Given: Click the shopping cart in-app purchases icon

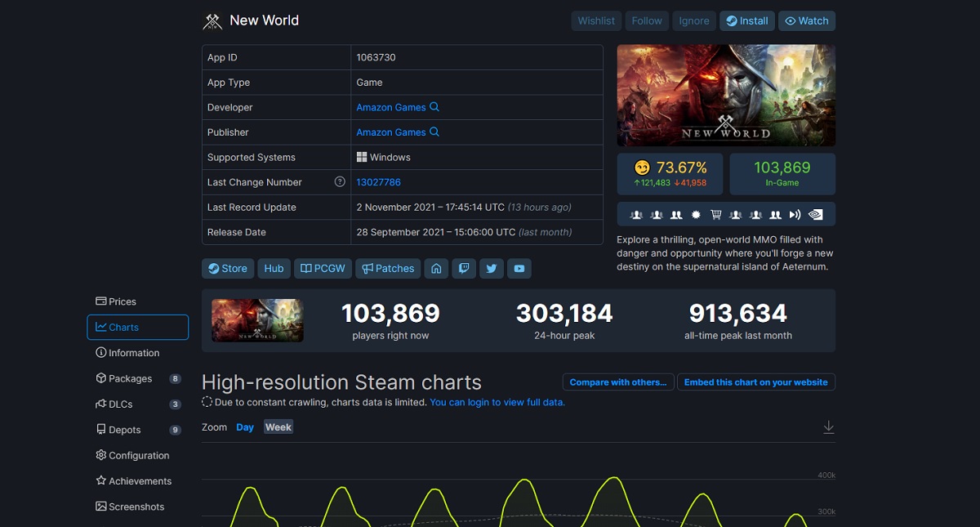Looking at the screenshot, I should point(716,215).
